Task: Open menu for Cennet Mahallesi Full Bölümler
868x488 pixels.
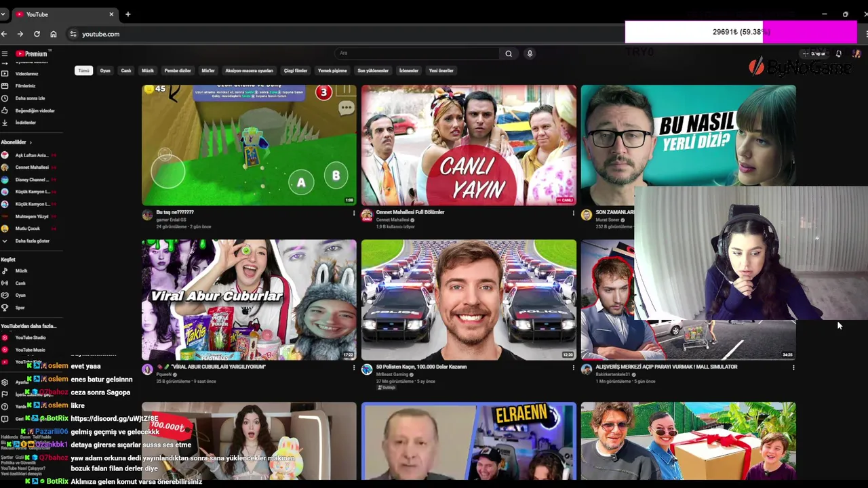Action: (574, 213)
